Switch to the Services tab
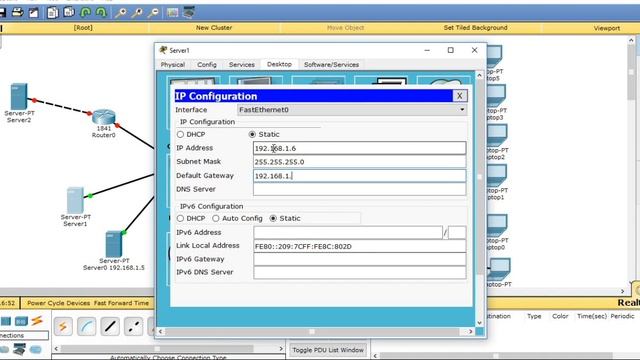The width and height of the screenshot is (640, 360). (242, 64)
